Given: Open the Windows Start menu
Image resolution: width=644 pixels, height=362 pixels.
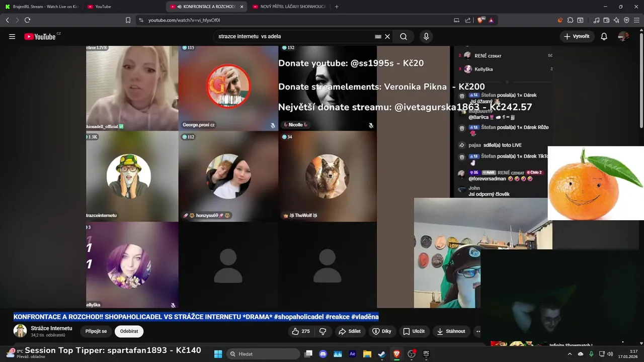Looking at the screenshot, I should click(218, 354).
